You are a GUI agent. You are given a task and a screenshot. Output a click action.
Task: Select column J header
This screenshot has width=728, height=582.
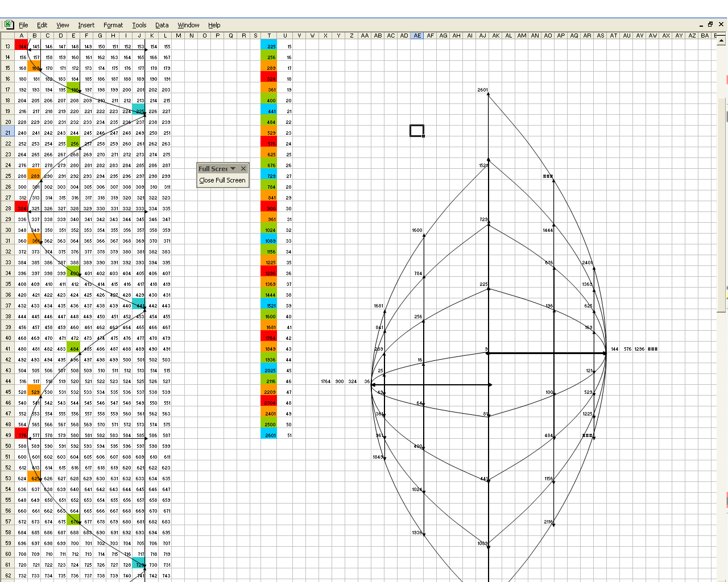tap(139, 35)
